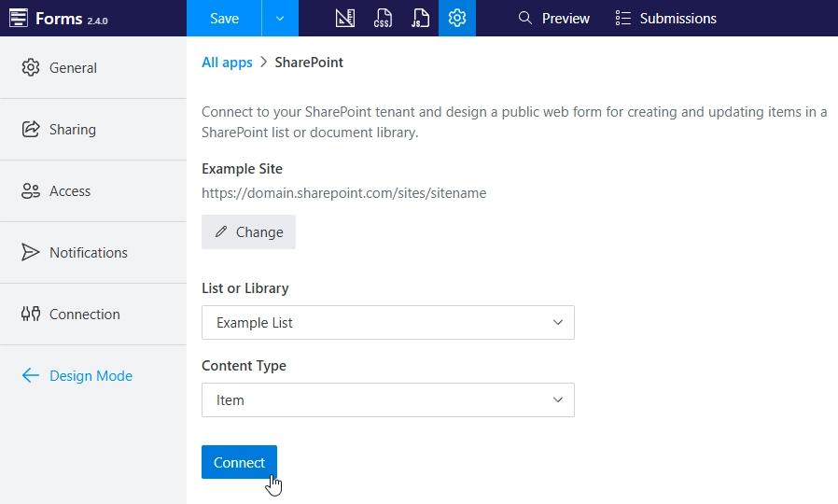Image resolution: width=838 pixels, height=504 pixels.
Task: Open the Submissions list
Action: 666,18
